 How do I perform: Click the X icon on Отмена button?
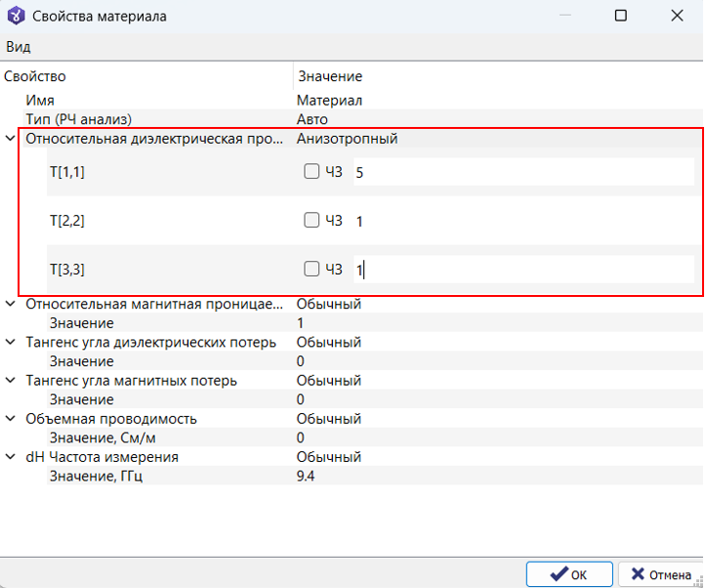coord(638,574)
